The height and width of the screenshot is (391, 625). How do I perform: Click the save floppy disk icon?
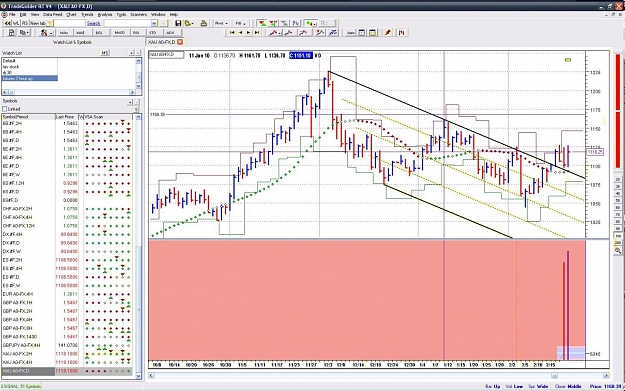pos(178,23)
